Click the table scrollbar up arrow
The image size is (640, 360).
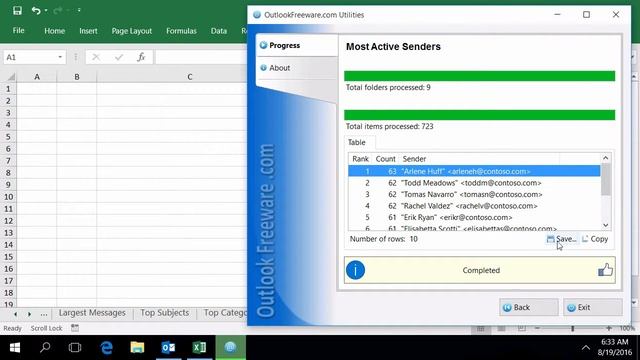(606, 158)
